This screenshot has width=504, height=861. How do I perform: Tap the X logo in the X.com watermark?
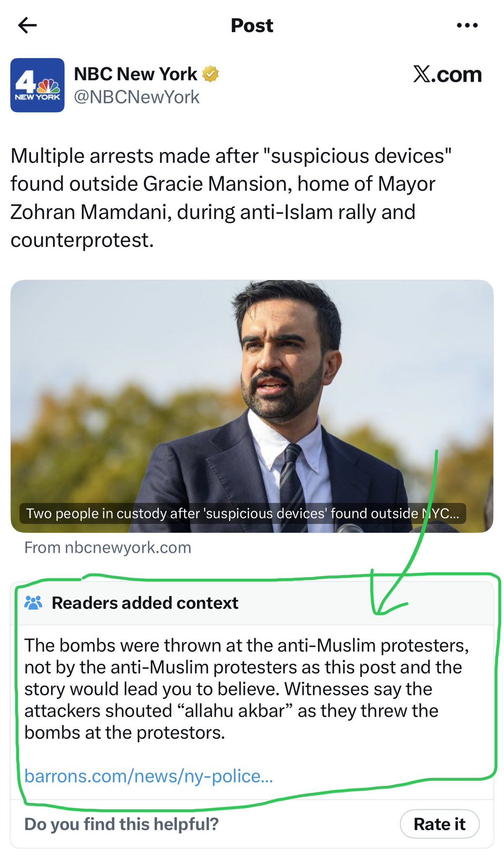421,74
